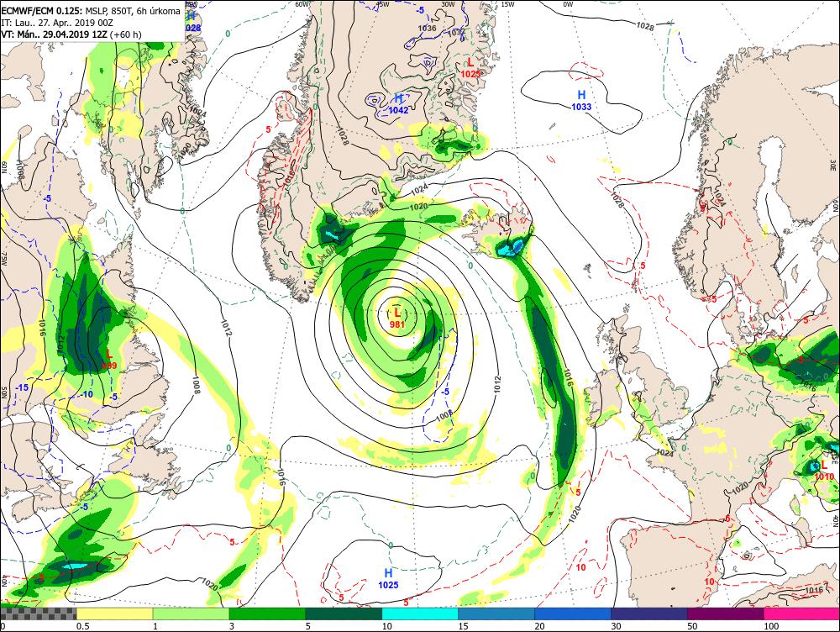Click the L 989 low over eastern Canada
The image size is (840, 632).
pos(108,359)
